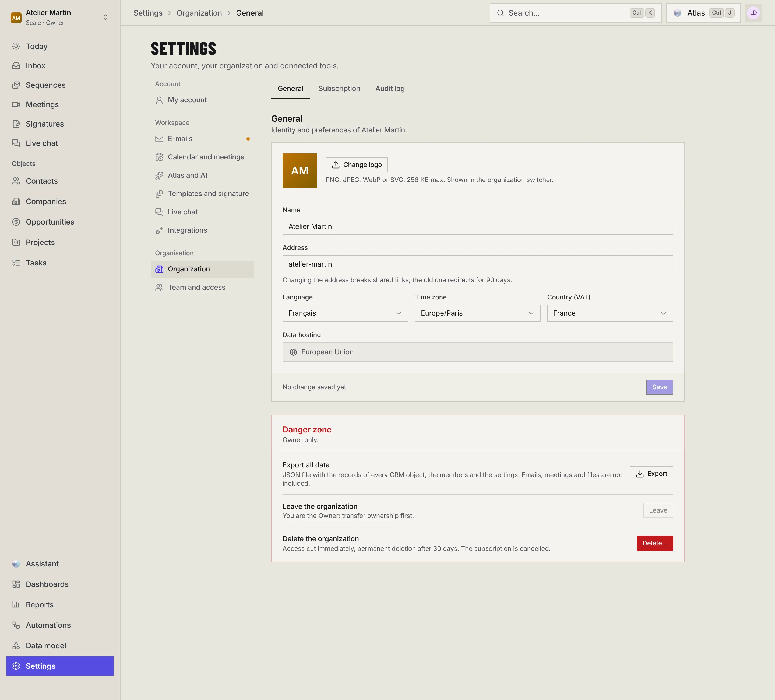Switch to the Audit log tab
The height and width of the screenshot is (700, 775).
(390, 89)
